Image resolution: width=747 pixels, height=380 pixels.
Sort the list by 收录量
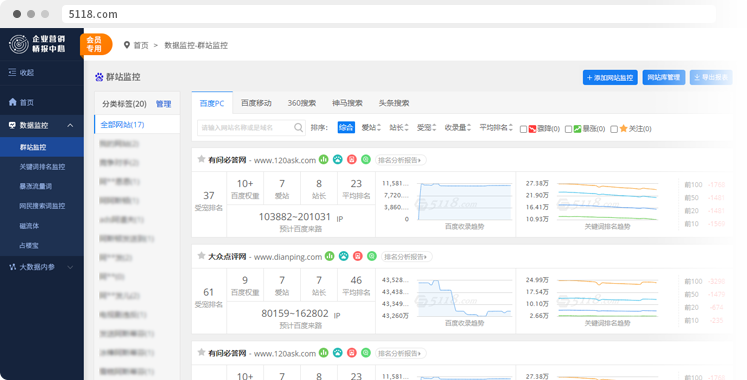point(457,128)
